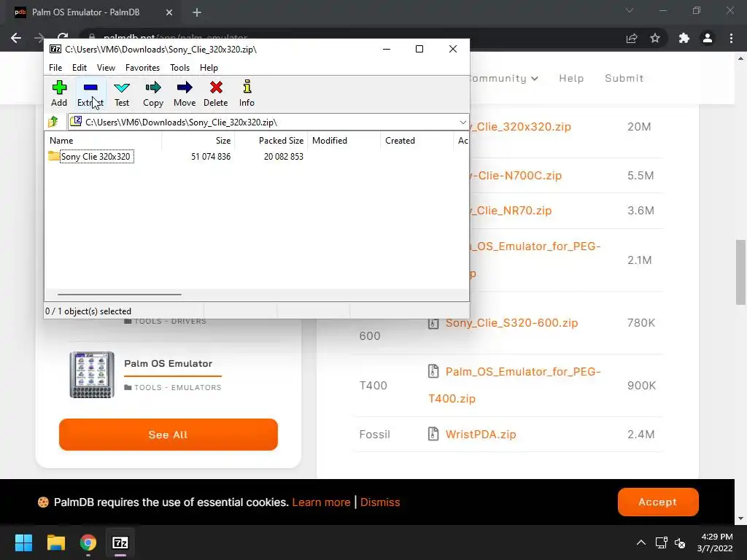Image resolution: width=747 pixels, height=560 pixels.
Task: Expand the 7-Zip address path dropdown
Action: pos(462,122)
